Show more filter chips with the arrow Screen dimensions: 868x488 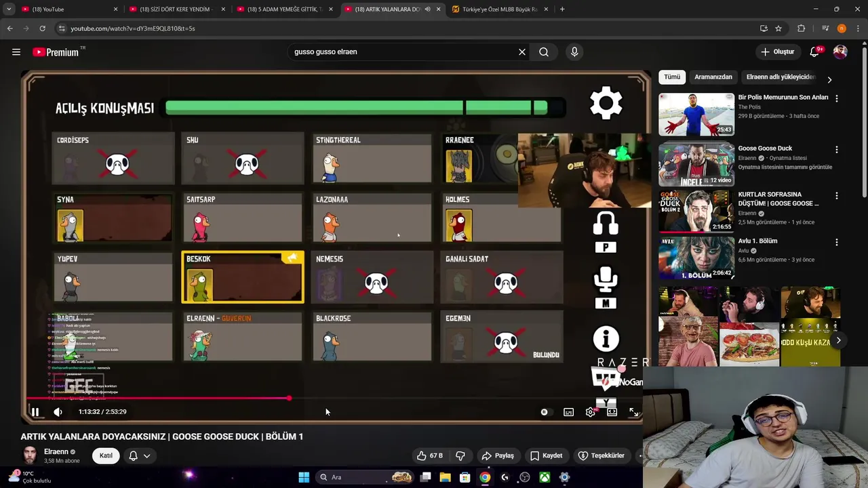click(829, 79)
